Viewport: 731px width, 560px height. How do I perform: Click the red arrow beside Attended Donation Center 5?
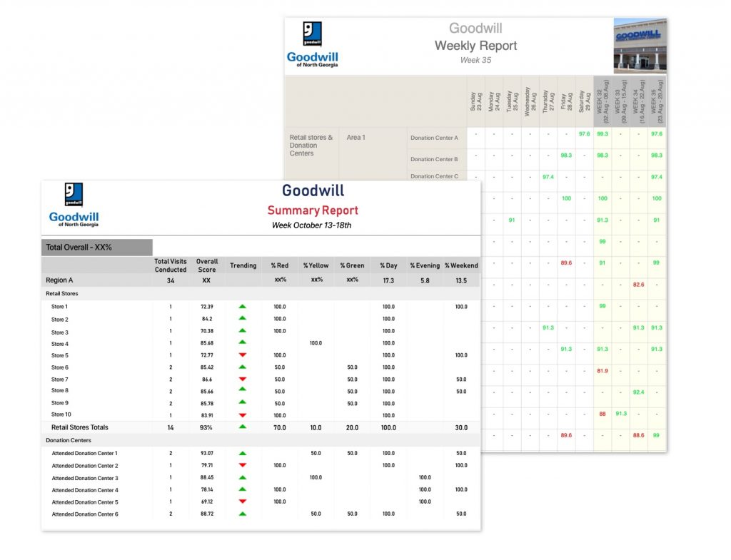(243, 502)
